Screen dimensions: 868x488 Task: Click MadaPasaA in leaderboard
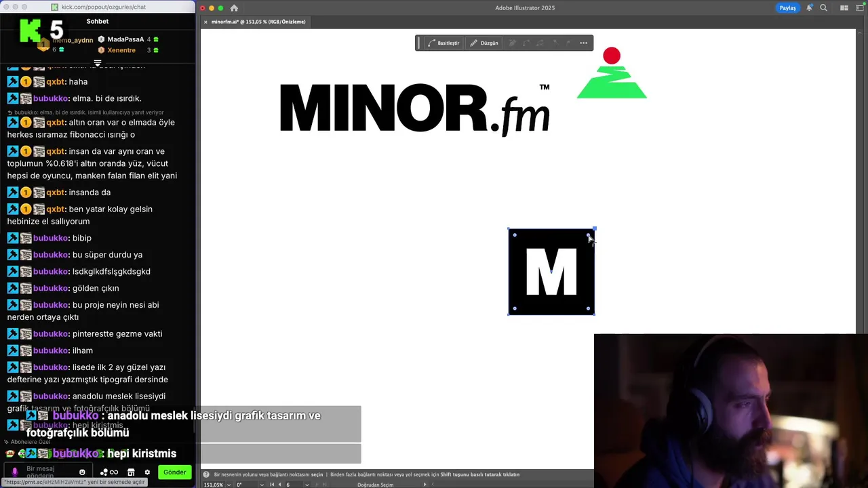pyautogui.click(x=125, y=39)
